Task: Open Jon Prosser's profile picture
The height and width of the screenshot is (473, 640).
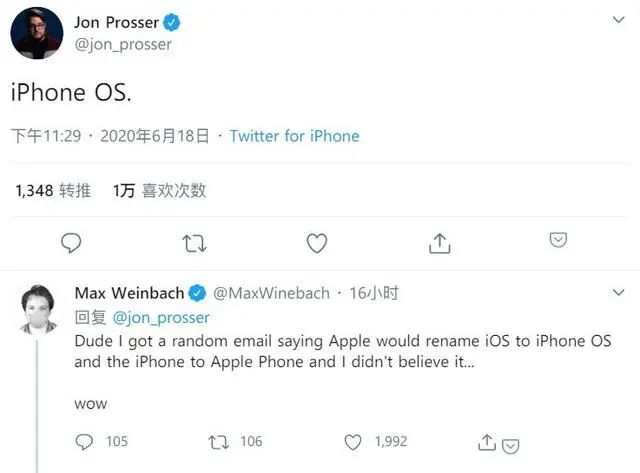Action: 37,32
